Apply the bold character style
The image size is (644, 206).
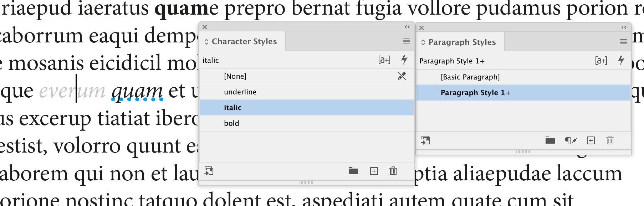[231, 123]
